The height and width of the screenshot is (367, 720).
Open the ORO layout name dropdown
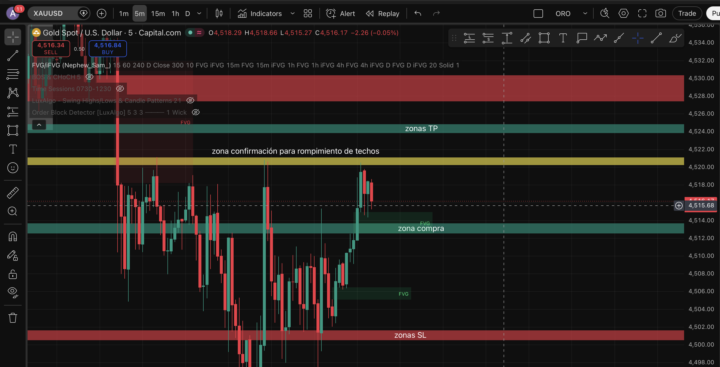[572, 13]
